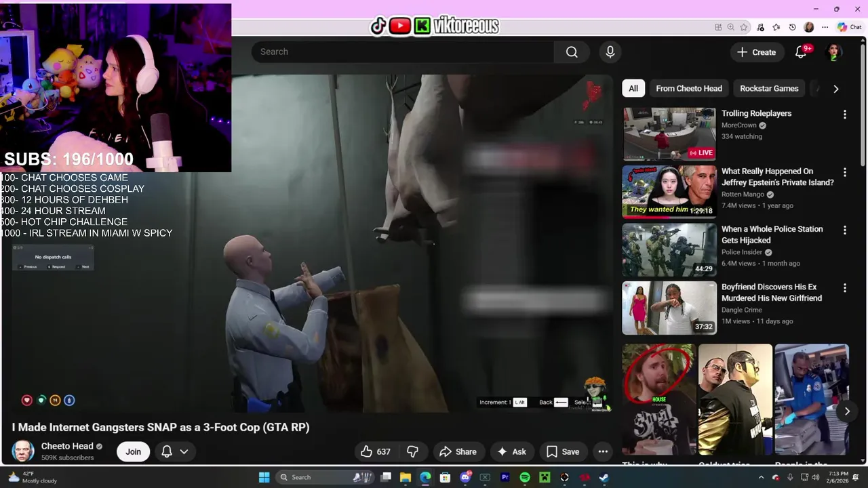Click the Ask AI button

pyautogui.click(x=511, y=451)
